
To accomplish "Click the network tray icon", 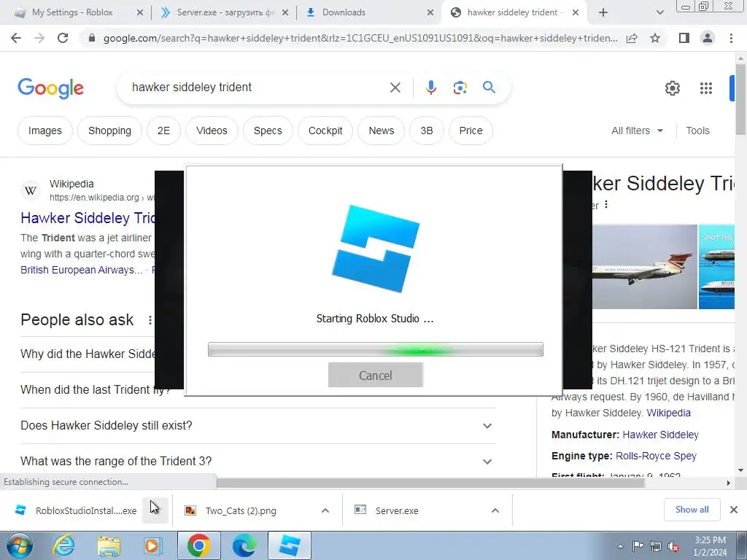I will (x=656, y=546).
